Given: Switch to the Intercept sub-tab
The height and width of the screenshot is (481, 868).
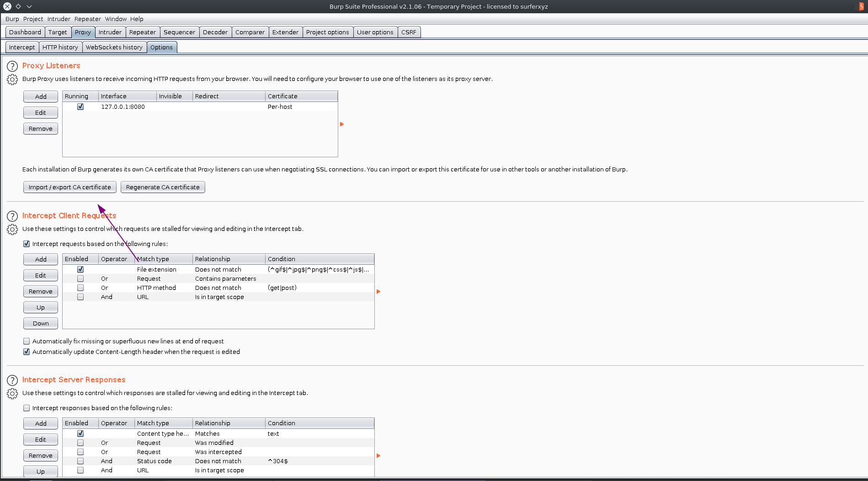Looking at the screenshot, I should [22, 47].
